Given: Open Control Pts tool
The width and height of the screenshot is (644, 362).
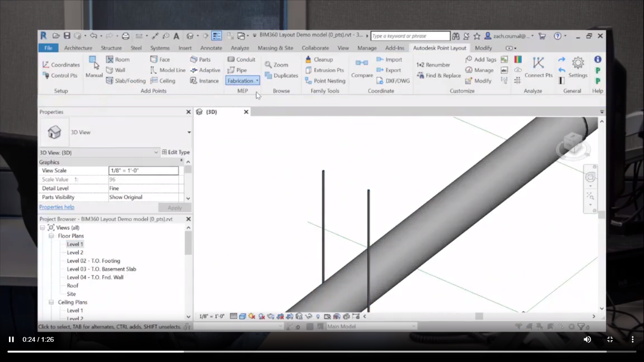Looking at the screenshot, I should click(60, 75).
